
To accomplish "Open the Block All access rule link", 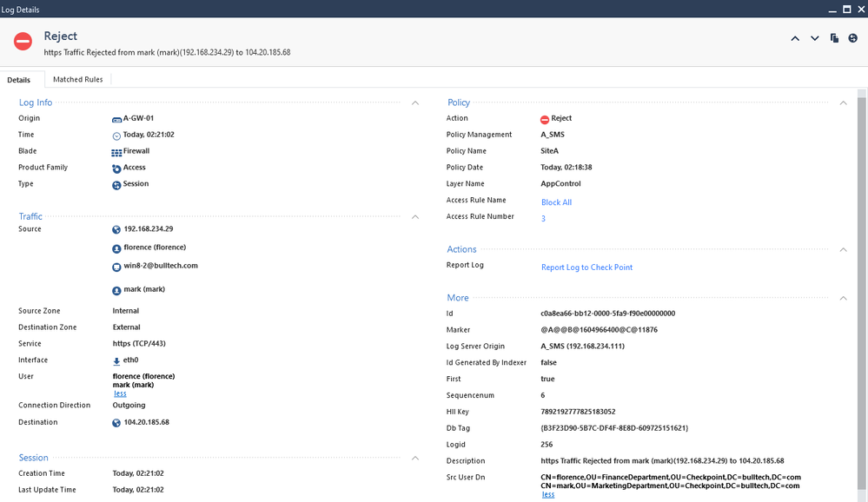I will [556, 202].
